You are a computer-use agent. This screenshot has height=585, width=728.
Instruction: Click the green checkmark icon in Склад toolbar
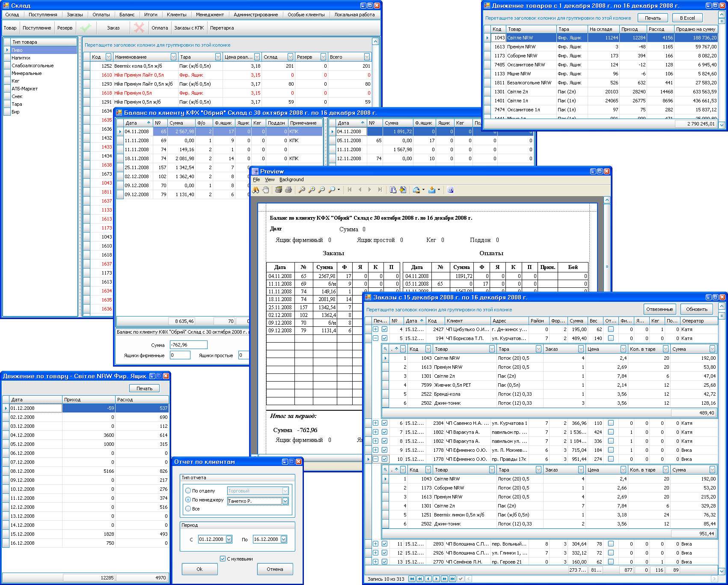(86, 28)
